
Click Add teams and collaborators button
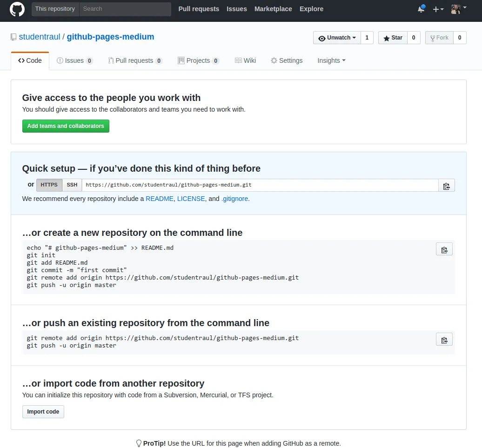click(66, 126)
